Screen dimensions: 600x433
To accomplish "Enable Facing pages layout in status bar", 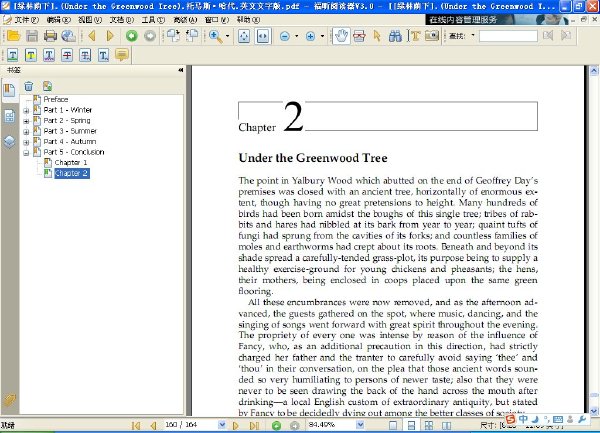I will (x=447, y=425).
